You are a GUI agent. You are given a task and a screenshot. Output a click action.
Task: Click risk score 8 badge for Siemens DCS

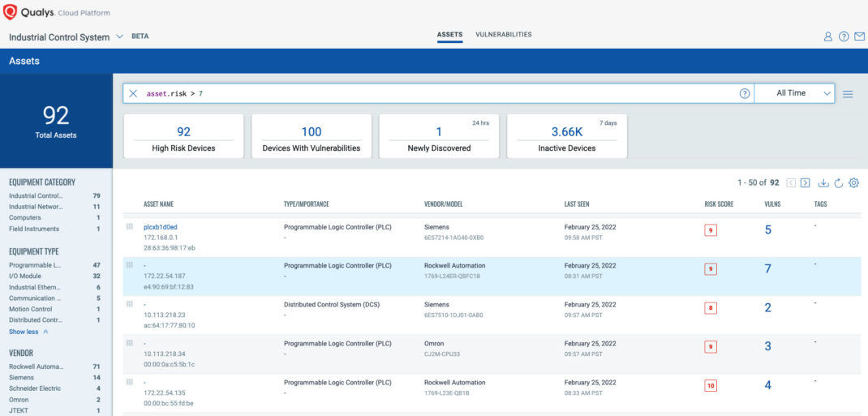coord(711,308)
